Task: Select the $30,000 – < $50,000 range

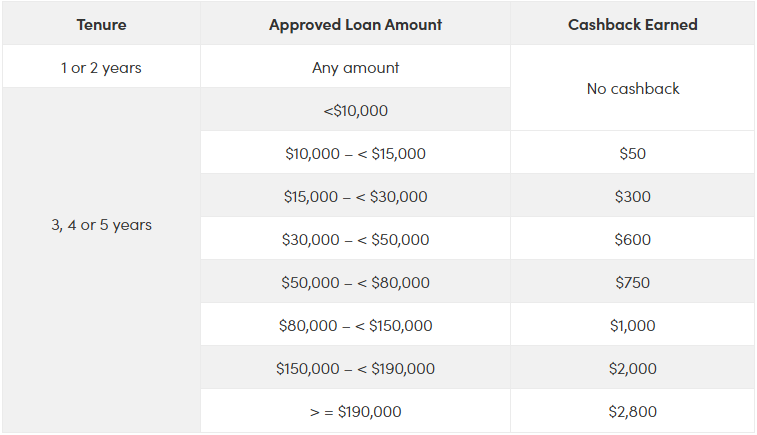Action: coord(355,240)
